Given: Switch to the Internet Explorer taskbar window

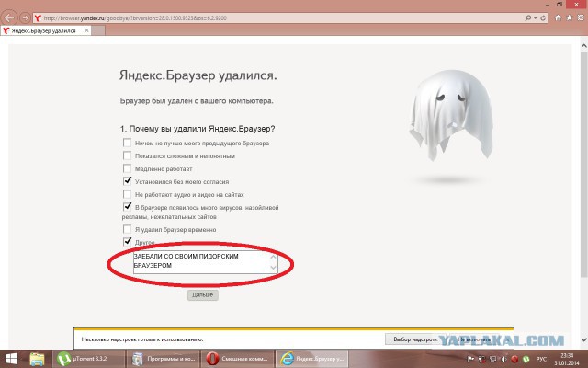Looking at the screenshot, I should (x=312, y=359).
